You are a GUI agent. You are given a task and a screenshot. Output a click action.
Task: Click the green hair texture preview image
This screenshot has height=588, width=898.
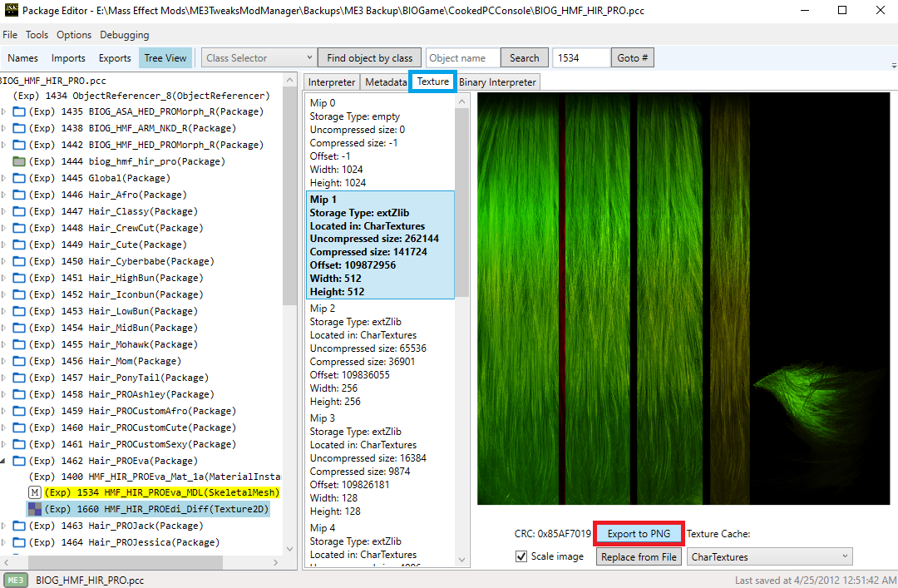coord(683,299)
